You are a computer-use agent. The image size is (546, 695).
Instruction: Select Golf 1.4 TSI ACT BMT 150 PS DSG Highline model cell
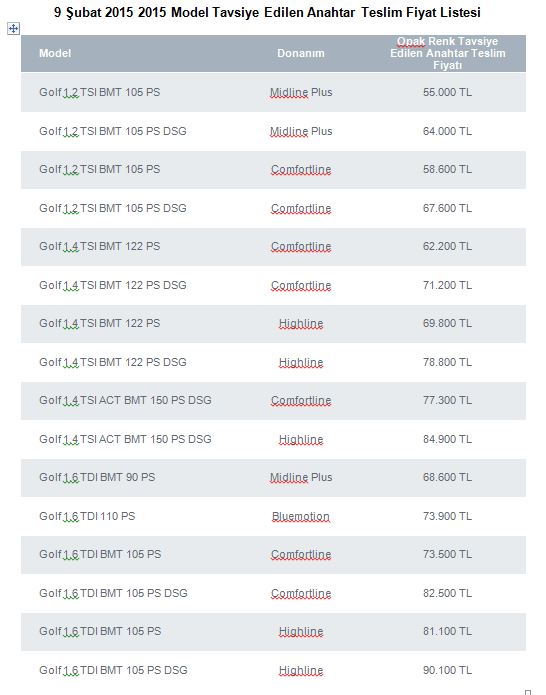125,439
